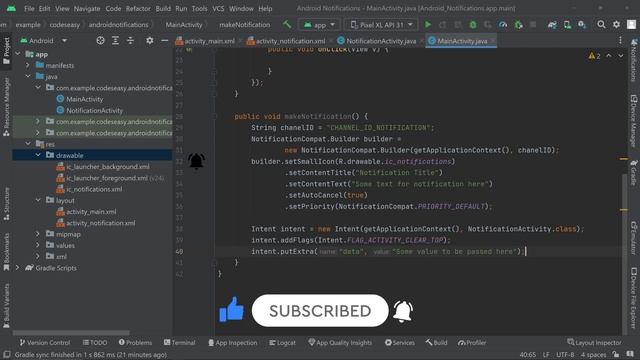
Task: Open the Problems tool window
Action: click(x=135, y=342)
